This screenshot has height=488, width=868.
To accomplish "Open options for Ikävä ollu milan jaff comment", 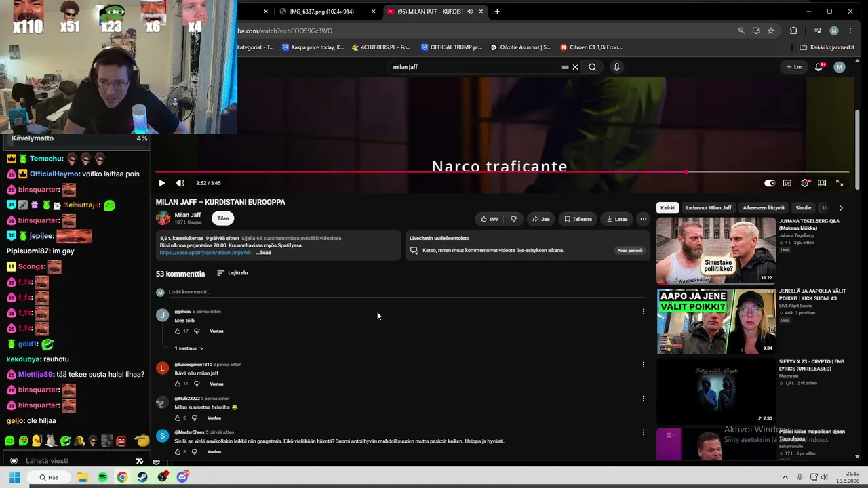I will (x=643, y=365).
